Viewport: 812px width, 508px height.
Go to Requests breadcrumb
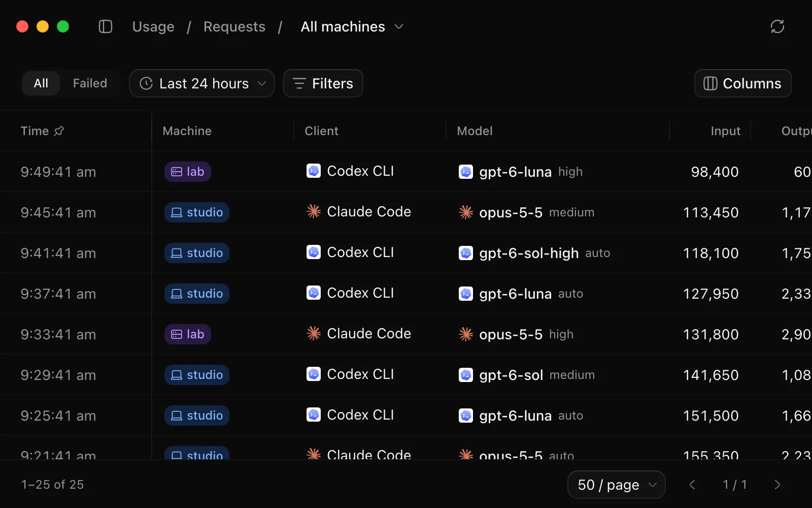click(x=234, y=26)
